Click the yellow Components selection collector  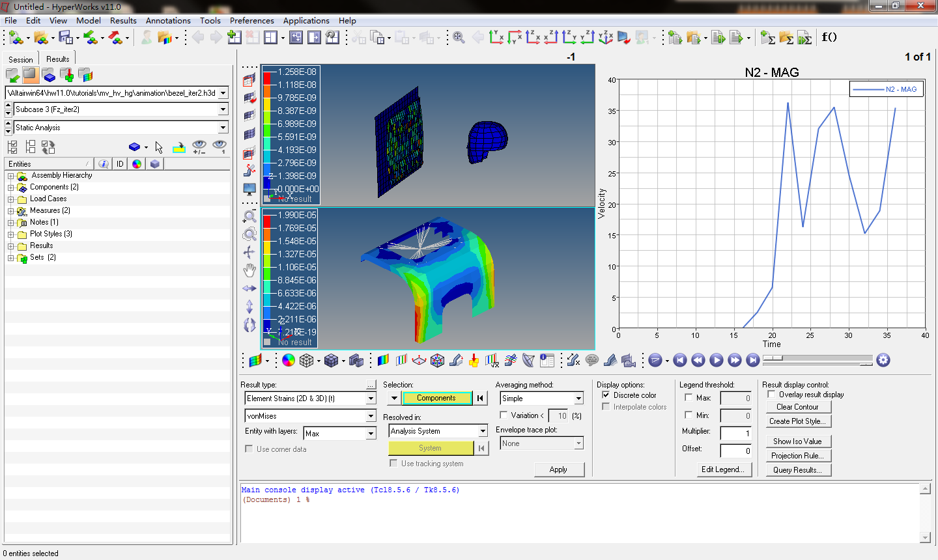[436, 398]
